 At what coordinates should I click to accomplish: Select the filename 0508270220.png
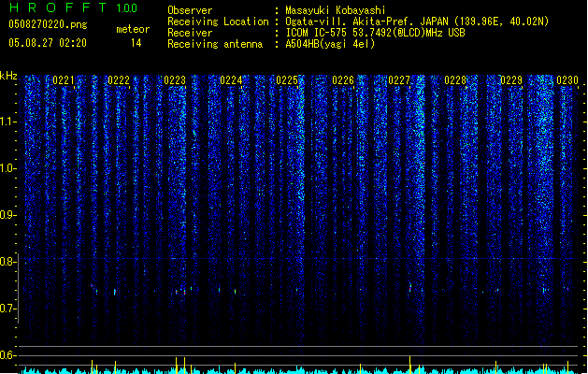(x=48, y=24)
